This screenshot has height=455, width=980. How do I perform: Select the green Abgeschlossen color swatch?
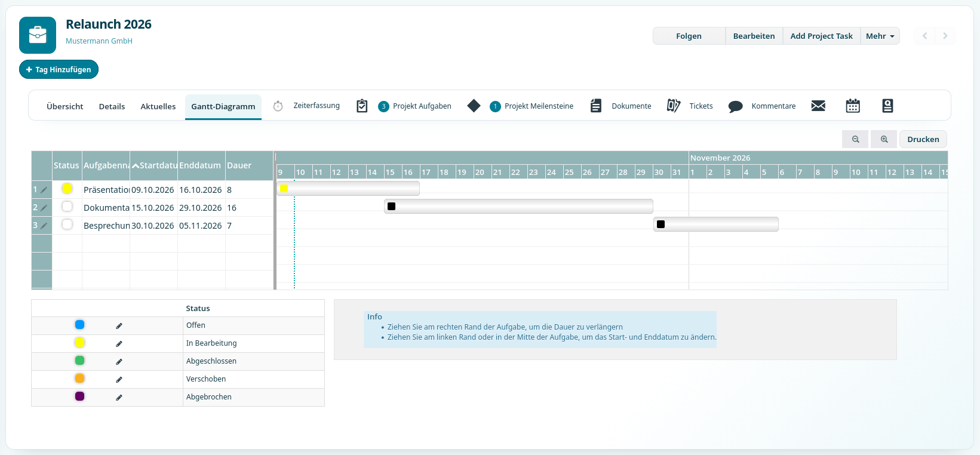point(79,361)
